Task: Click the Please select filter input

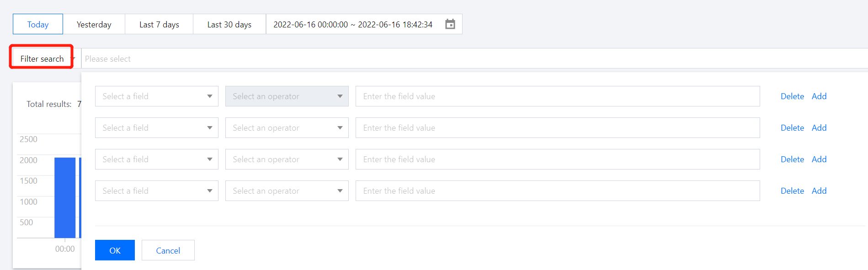Action: [474, 58]
